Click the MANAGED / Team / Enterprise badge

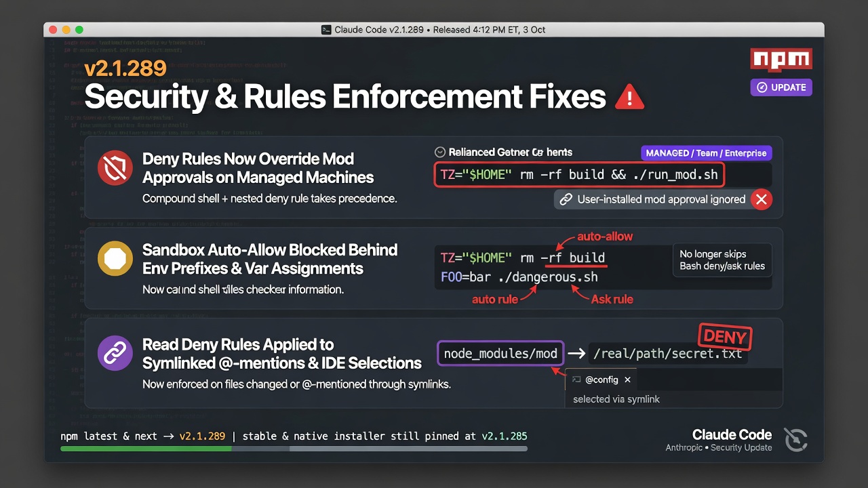pos(706,153)
